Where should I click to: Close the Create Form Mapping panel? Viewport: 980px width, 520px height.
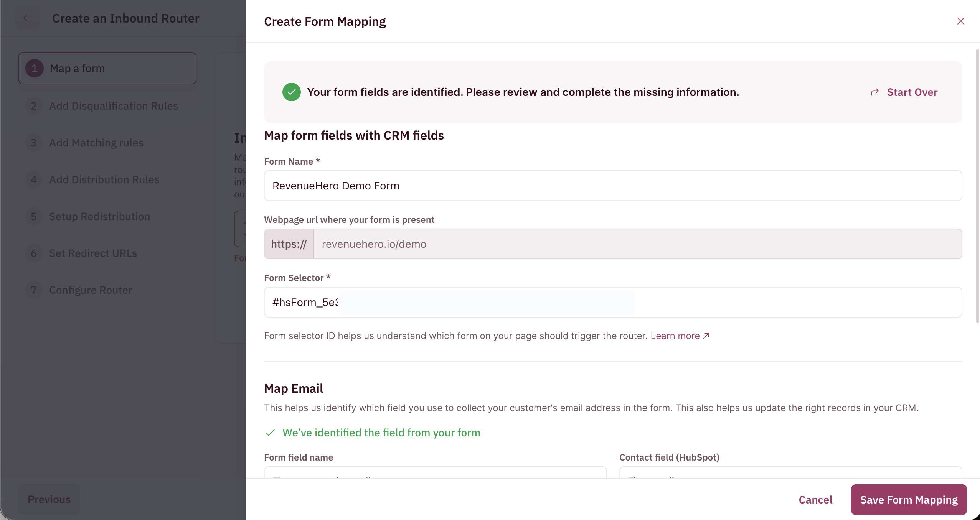click(960, 21)
